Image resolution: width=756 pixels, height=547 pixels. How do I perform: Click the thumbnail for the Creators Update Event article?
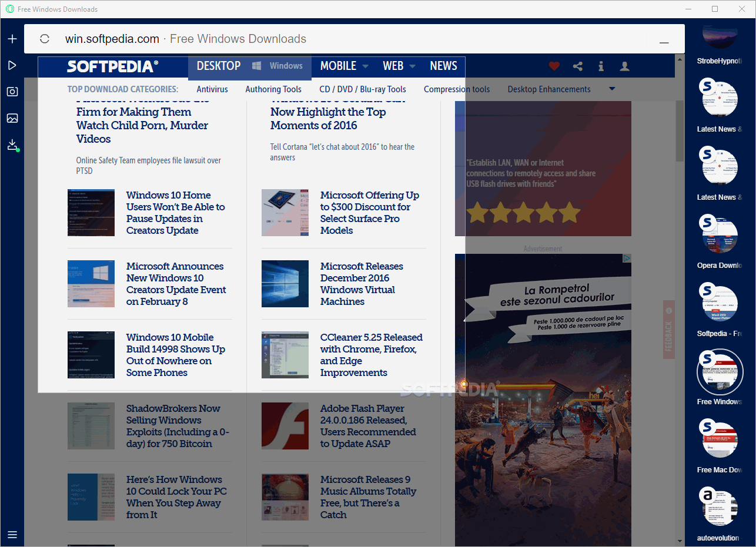click(x=91, y=284)
